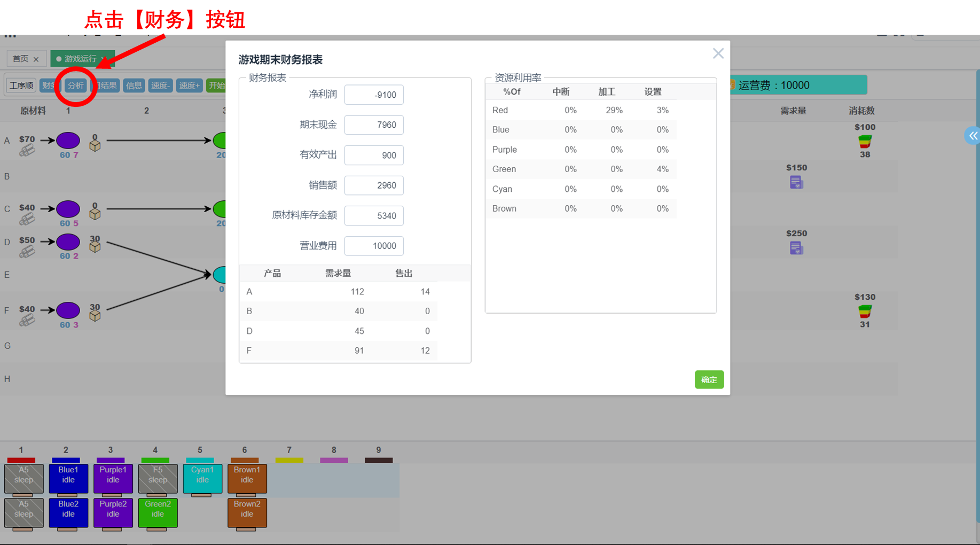Viewport: 980px width, 545px height.
Task: Click raw material icon in row A
Action: pos(27,151)
